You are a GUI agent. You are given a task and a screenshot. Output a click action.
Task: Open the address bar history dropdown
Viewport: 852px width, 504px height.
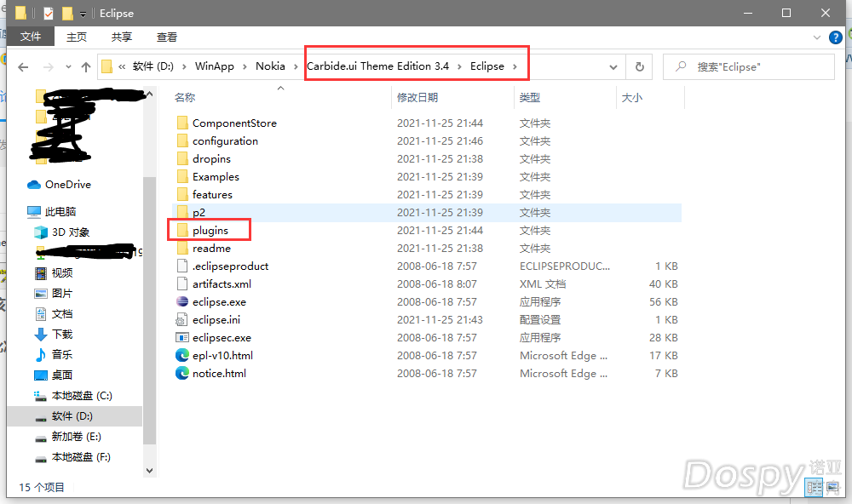point(613,67)
